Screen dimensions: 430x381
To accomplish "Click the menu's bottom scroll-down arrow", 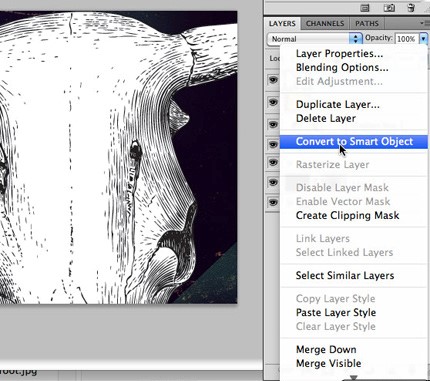I will (354, 378).
